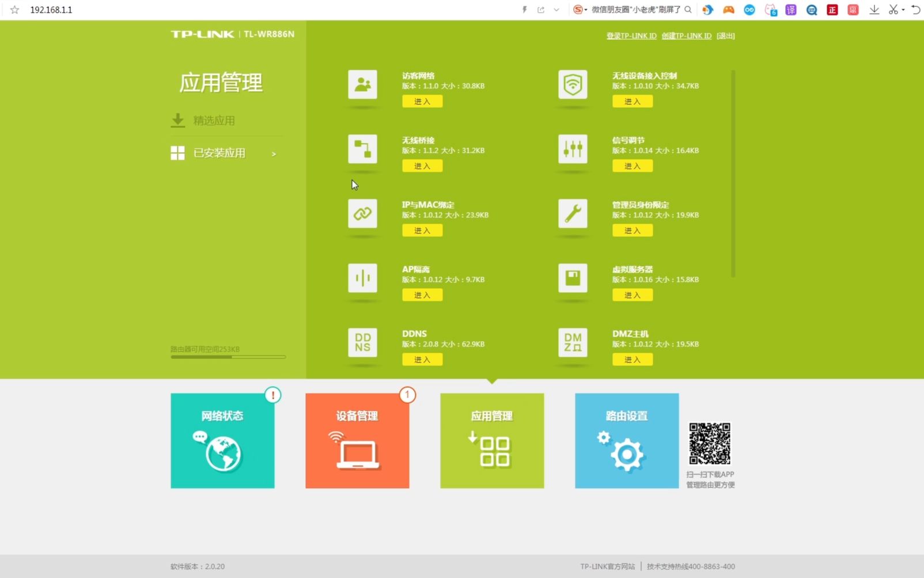Open the DDNS app icon
The height and width of the screenshot is (578, 924).
pos(362,343)
